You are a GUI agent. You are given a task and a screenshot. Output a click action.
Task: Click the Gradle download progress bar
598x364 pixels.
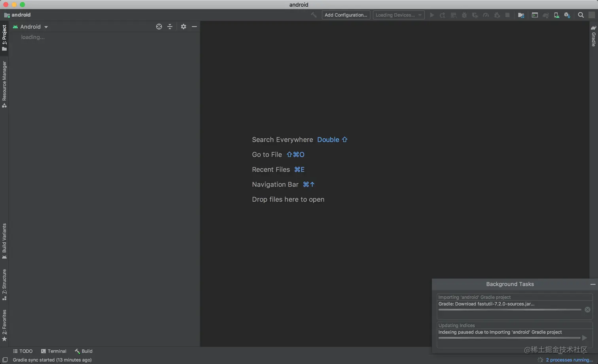coord(509,309)
